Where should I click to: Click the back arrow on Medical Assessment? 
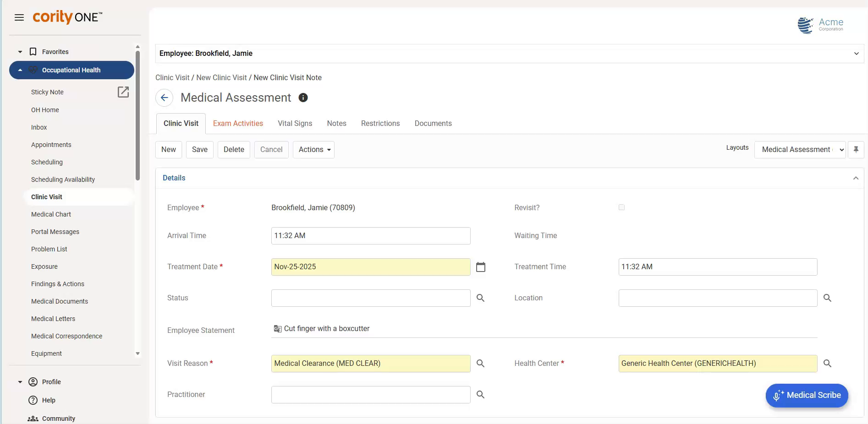164,98
